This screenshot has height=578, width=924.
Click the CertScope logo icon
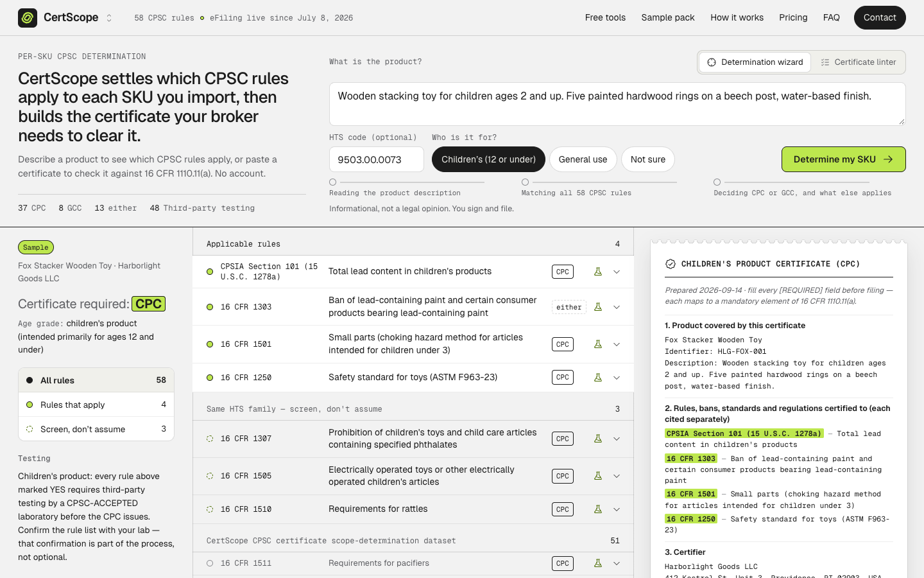click(28, 18)
